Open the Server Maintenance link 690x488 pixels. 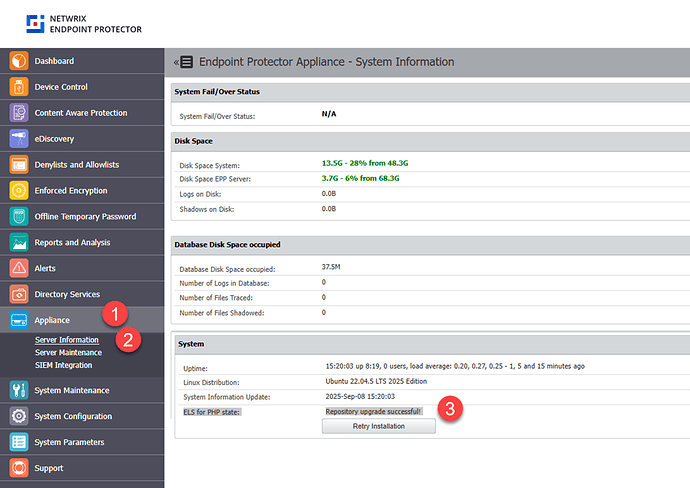(68, 352)
